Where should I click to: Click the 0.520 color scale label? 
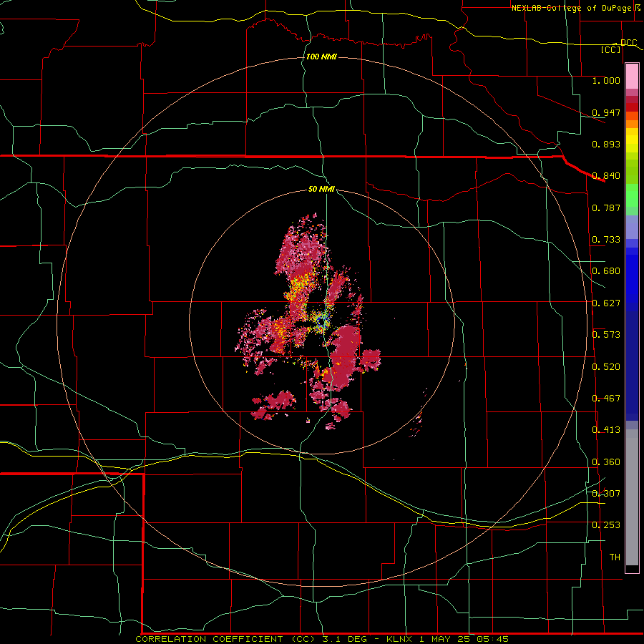[x=606, y=367]
